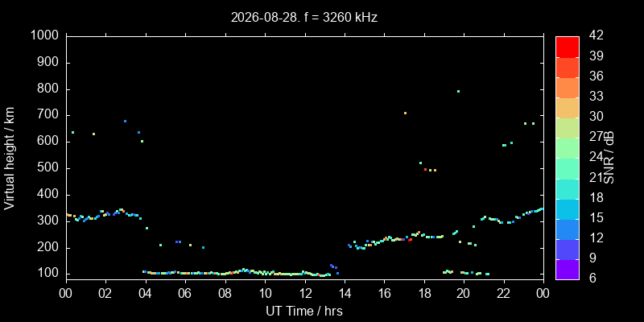Click the plot title with 3260 kHz
The width and height of the screenshot is (644, 322).
tap(304, 18)
